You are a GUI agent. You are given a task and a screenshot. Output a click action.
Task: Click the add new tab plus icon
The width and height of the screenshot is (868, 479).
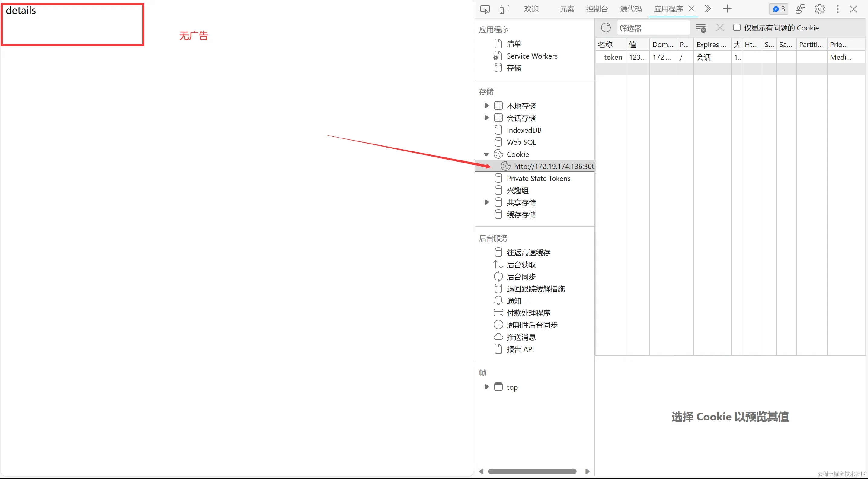[x=727, y=9]
